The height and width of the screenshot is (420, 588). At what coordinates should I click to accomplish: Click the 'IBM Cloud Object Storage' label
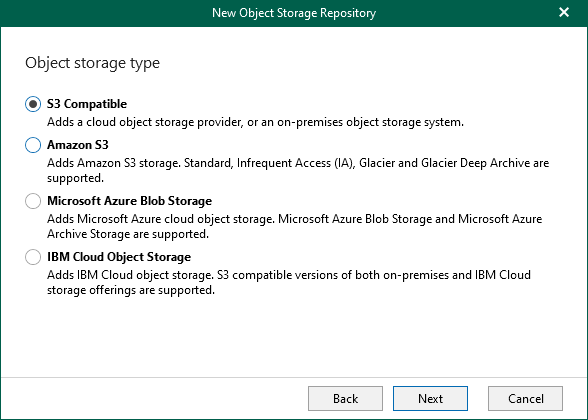(119, 257)
